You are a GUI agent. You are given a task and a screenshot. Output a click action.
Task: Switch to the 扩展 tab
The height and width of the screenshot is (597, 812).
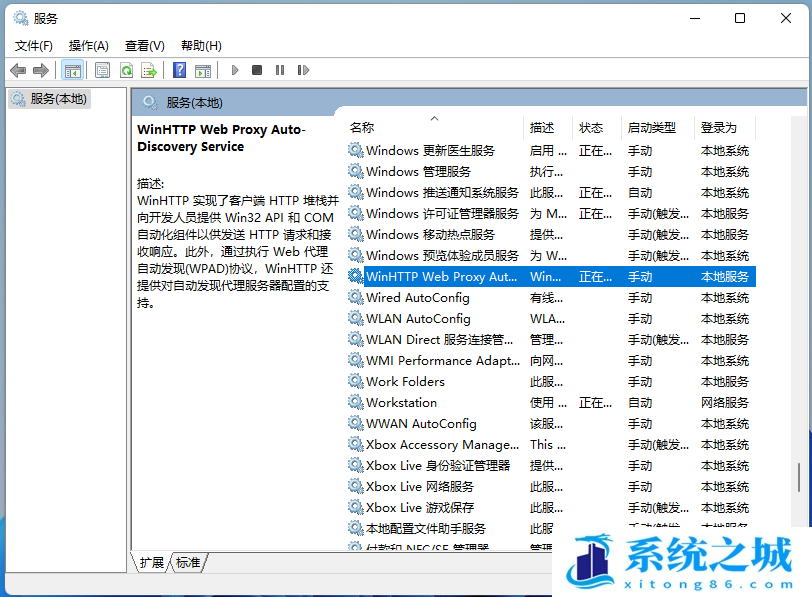click(152, 562)
